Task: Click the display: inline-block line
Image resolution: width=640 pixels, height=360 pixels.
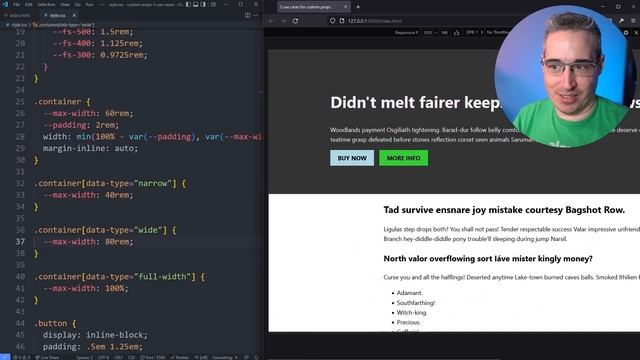Action: (x=95, y=335)
